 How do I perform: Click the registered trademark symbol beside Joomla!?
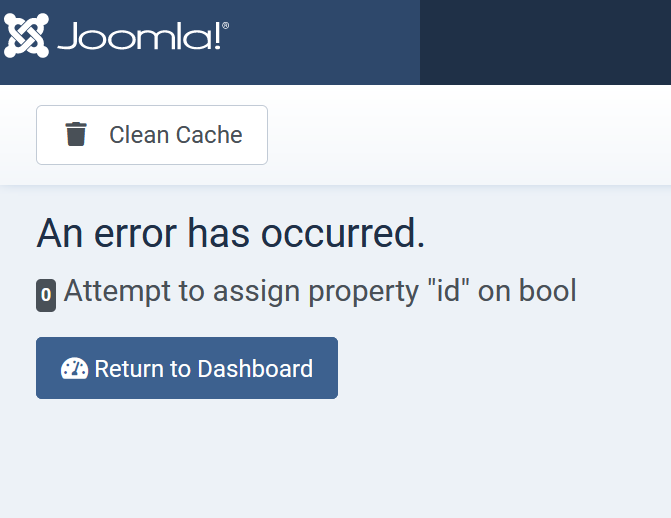[226, 26]
